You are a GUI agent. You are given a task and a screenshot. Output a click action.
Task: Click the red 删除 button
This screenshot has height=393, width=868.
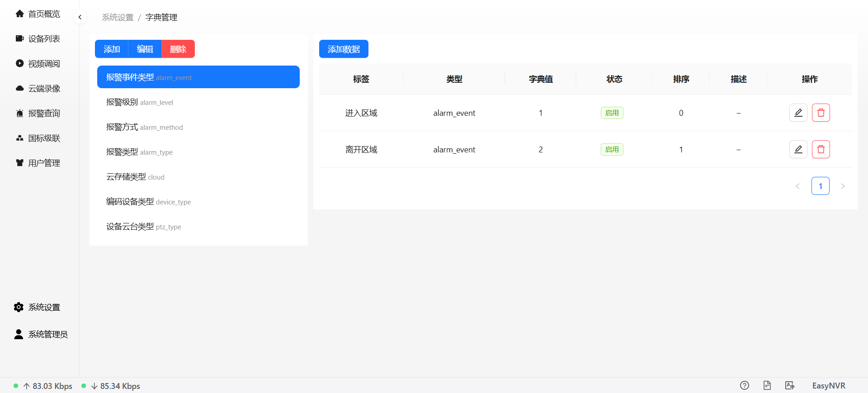click(x=178, y=49)
